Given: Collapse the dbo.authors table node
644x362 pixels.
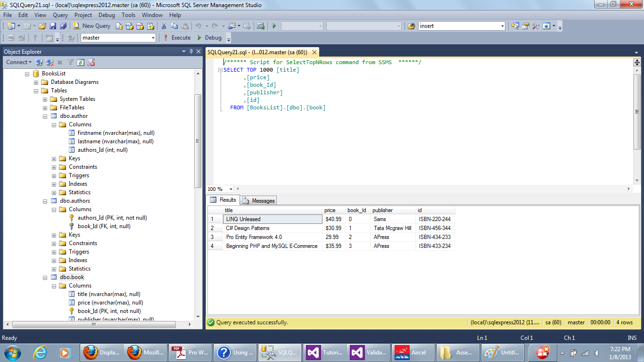Looking at the screenshot, I should point(45,201).
